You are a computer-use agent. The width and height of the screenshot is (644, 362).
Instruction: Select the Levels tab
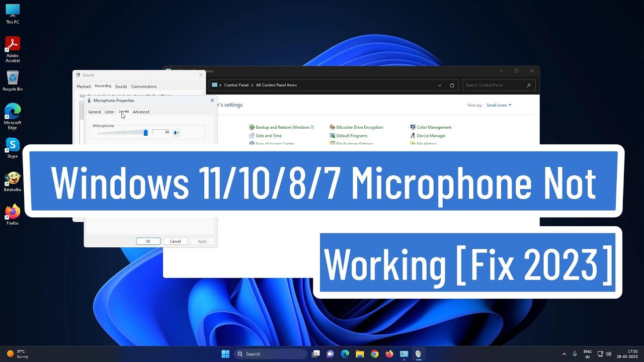[124, 111]
